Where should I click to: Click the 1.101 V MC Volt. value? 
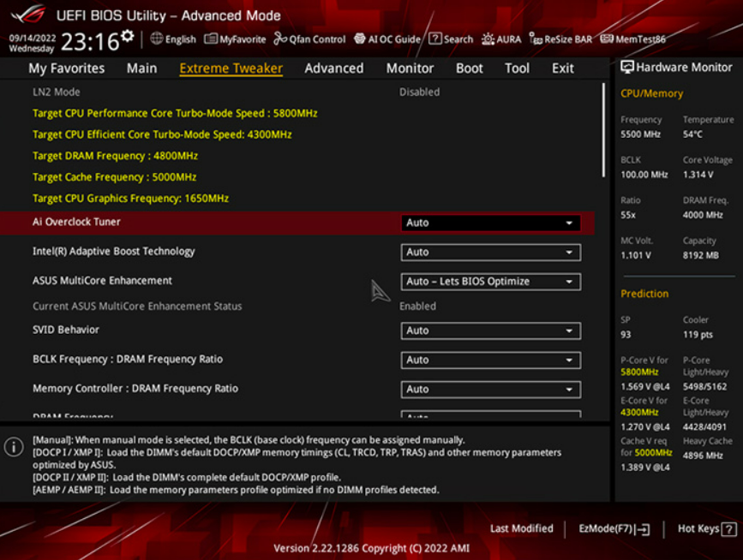point(635,255)
